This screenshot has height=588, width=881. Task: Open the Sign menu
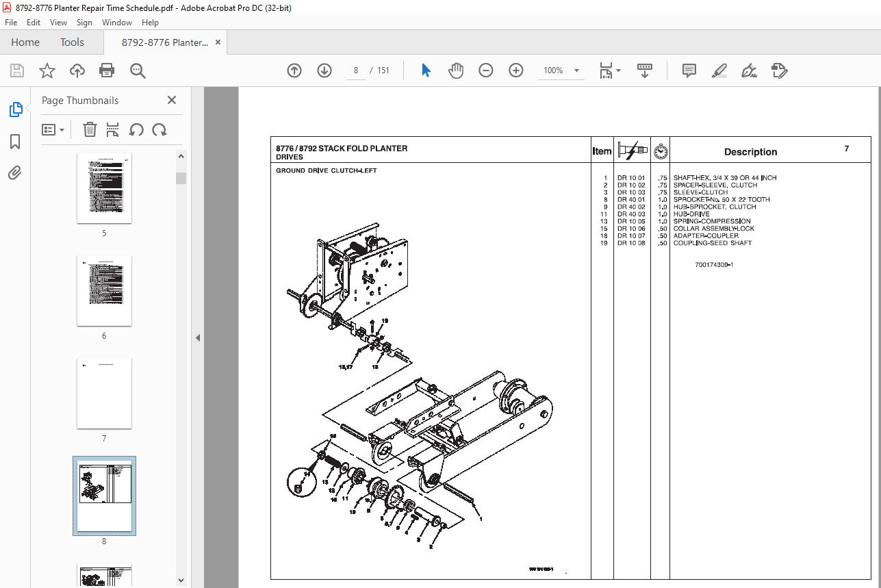[x=84, y=23]
